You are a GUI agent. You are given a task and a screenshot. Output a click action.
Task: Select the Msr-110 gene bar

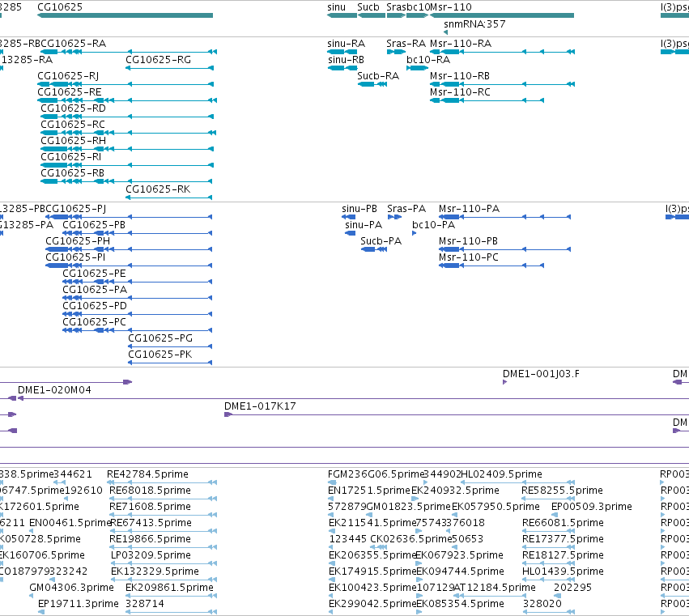502,15
